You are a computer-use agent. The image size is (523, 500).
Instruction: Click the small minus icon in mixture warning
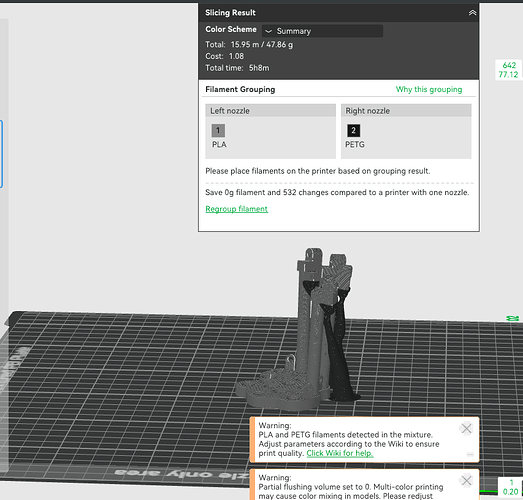(470, 454)
